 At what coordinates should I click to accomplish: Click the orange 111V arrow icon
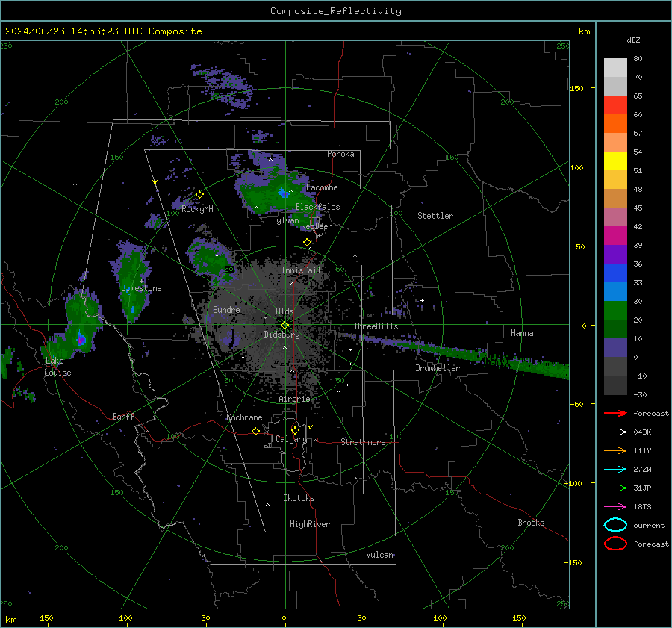coord(615,450)
